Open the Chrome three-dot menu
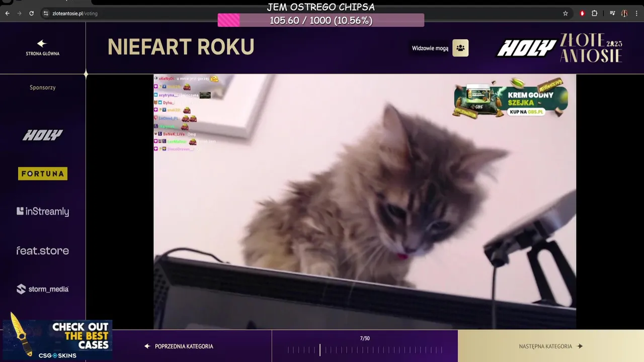Screen dimensions: 644x362 click(636, 14)
